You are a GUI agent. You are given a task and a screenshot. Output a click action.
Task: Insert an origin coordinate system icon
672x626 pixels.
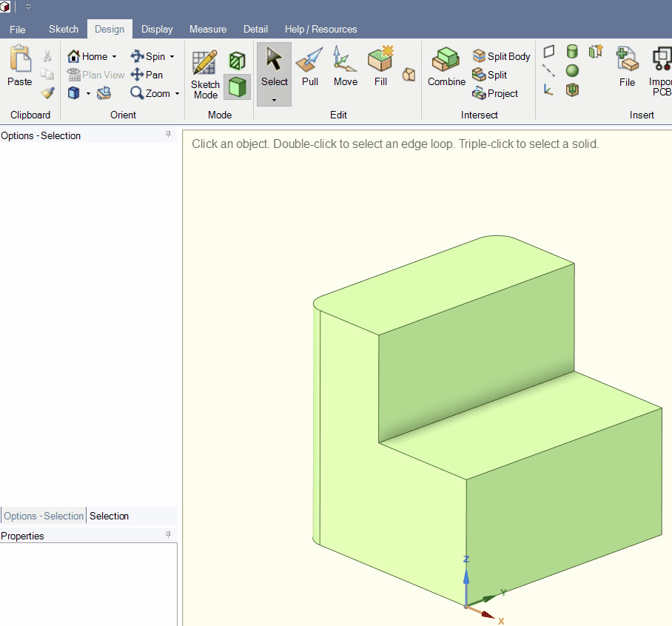tap(548, 90)
